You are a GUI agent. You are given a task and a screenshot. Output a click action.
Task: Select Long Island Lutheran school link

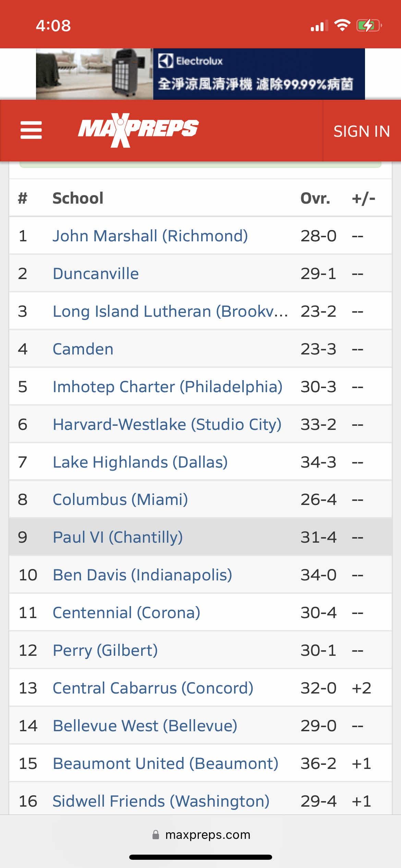coord(170,311)
